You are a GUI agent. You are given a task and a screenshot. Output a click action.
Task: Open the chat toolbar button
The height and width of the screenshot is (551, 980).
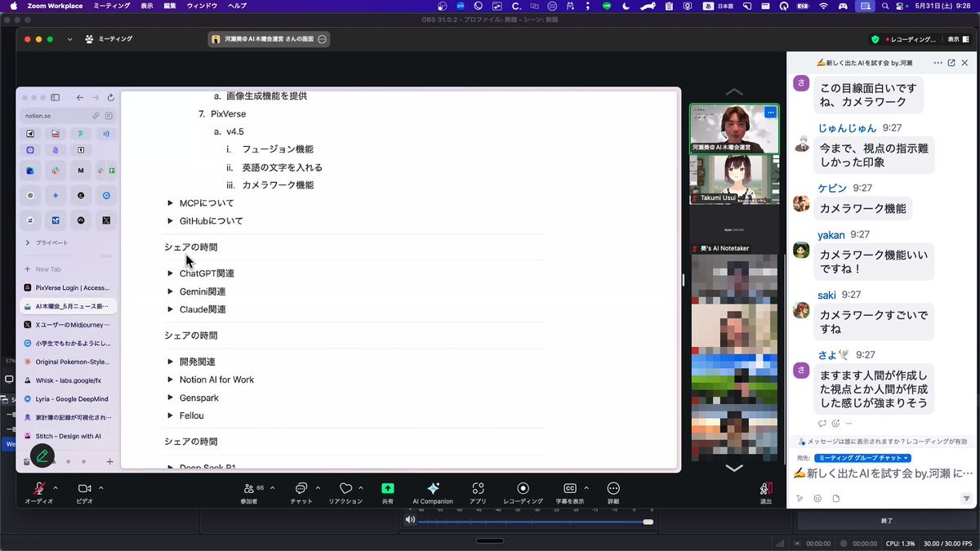[301, 489]
